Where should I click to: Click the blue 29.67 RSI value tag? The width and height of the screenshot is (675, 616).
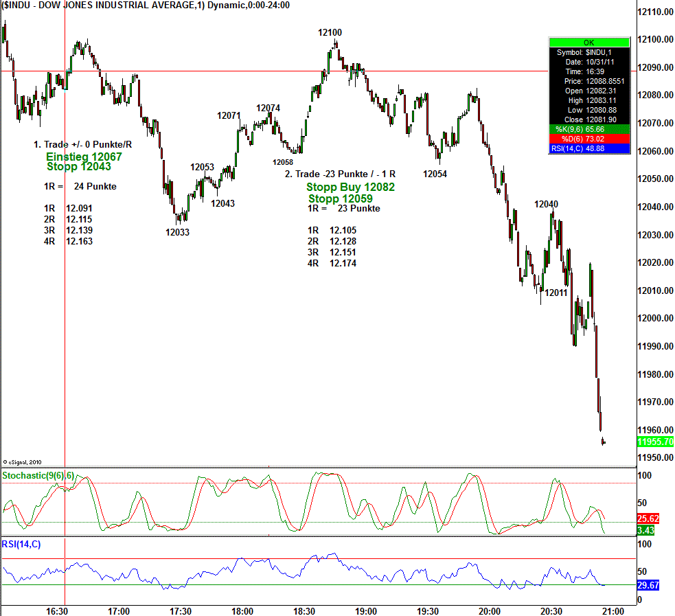point(648,586)
